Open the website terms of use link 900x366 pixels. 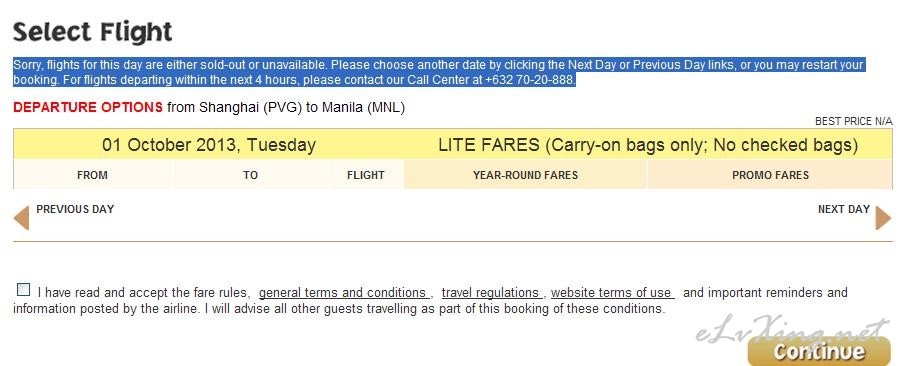(x=612, y=293)
